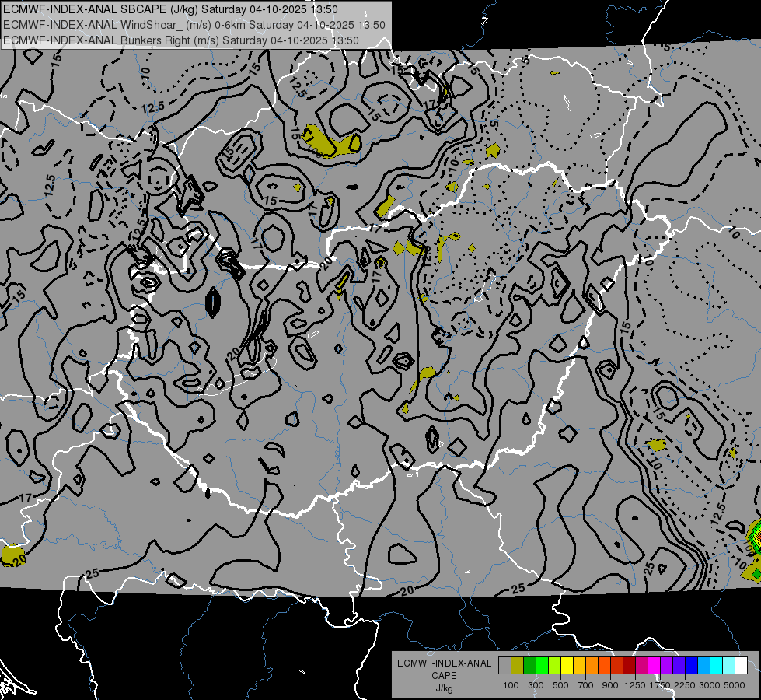The height and width of the screenshot is (700, 761).
Task: Select the olive swatch left of 100 label
Action: tap(517, 666)
